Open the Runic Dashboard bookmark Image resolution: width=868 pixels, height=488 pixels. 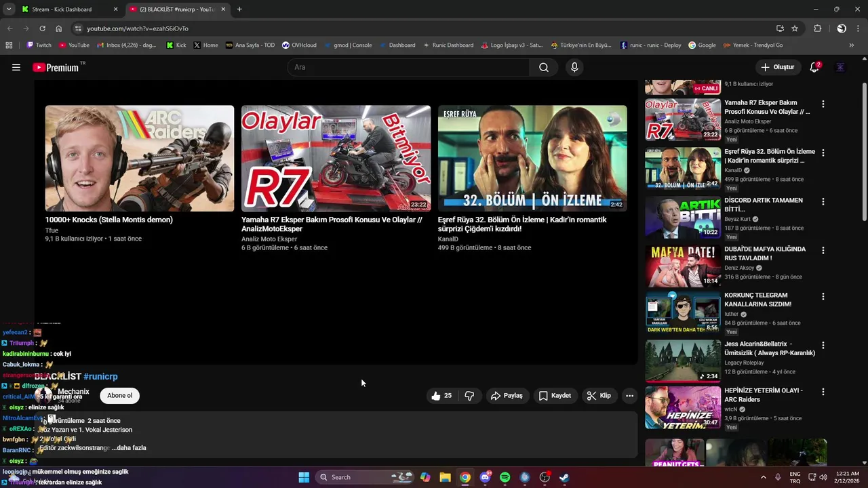[448, 45]
